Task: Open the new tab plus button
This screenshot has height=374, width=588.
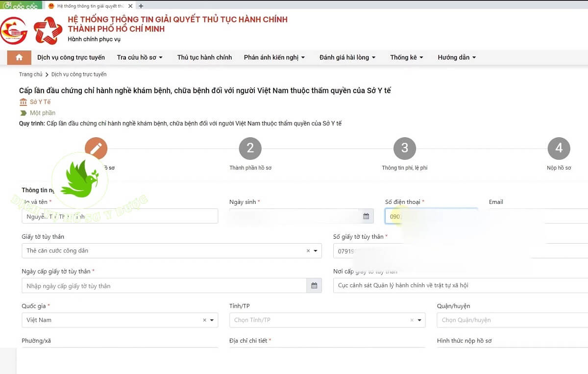Action: point(141,6)
